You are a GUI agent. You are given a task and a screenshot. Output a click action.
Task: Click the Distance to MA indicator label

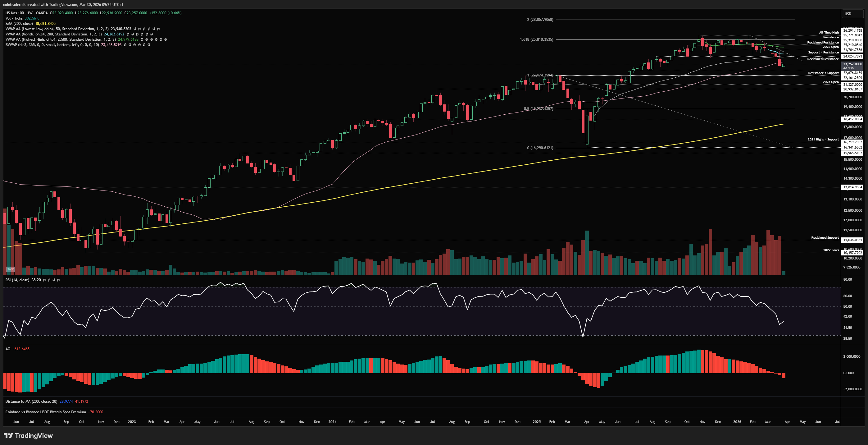point(31,401)
